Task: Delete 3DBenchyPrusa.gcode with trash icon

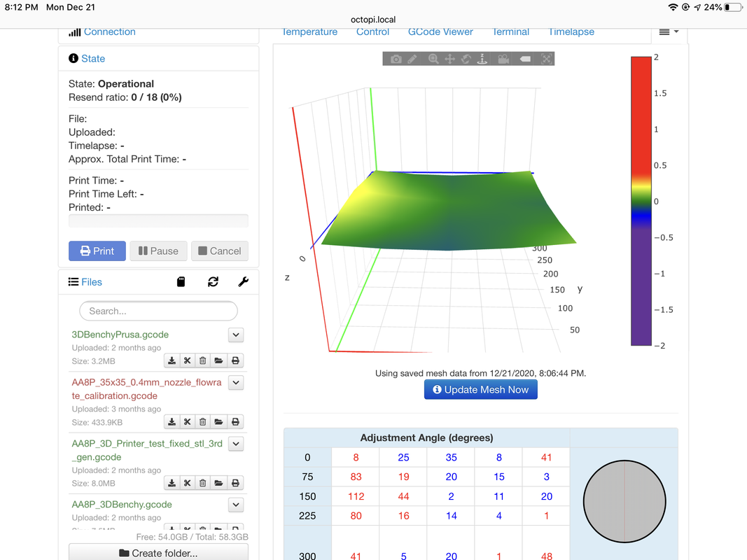Action: (x=202, y=360)
